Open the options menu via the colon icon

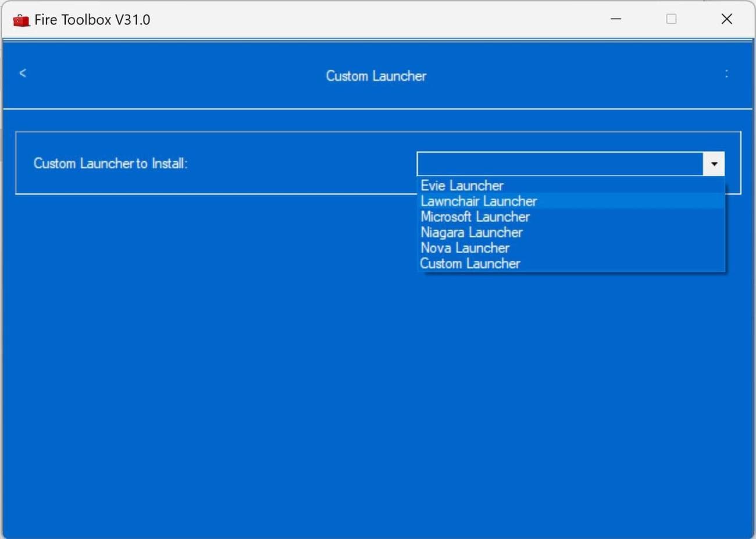coord(727,73)
